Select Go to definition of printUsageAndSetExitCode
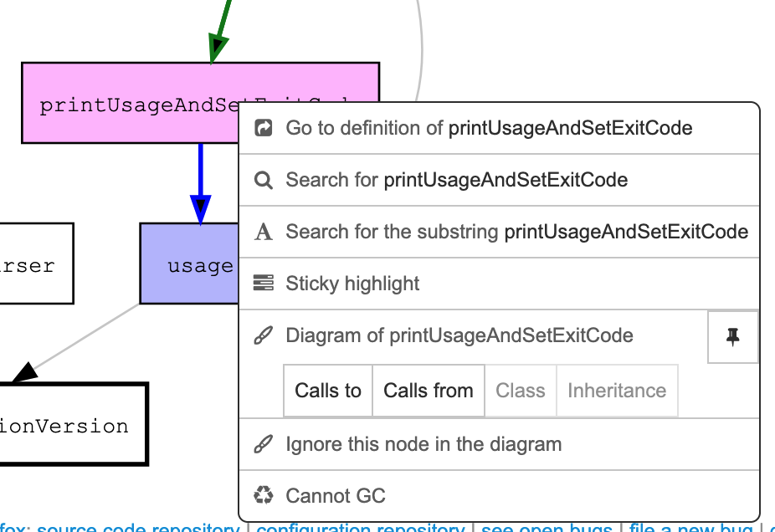This screenshot has width=775, height=532. point(489,128)
